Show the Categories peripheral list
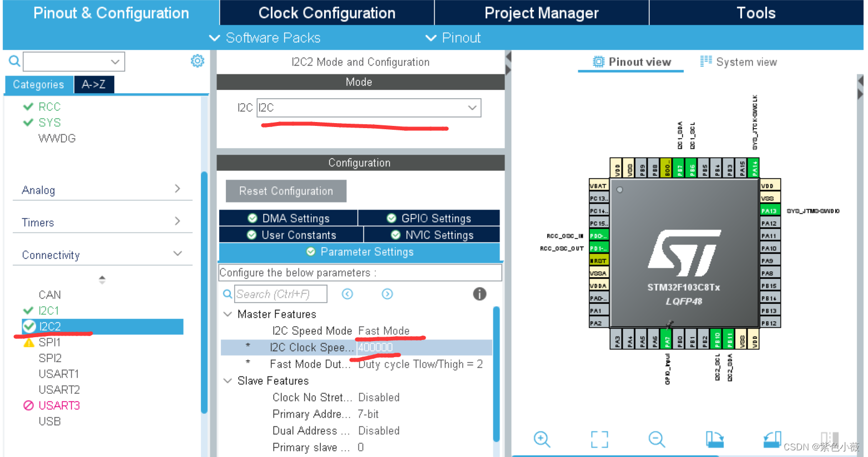This screenshot has height=457, width=868. [39, 84]
